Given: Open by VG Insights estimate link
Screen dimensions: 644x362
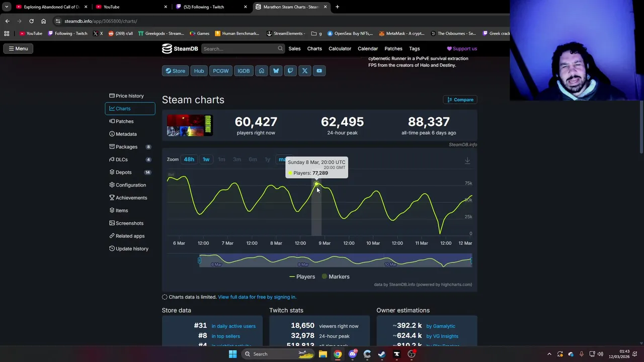Looking at the screenshot, I should (x=442, y=336).
